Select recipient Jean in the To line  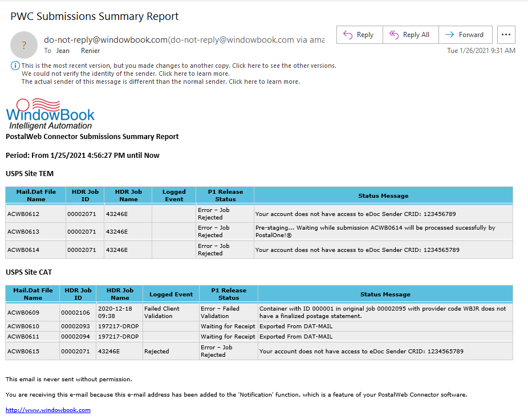[63, 51]
